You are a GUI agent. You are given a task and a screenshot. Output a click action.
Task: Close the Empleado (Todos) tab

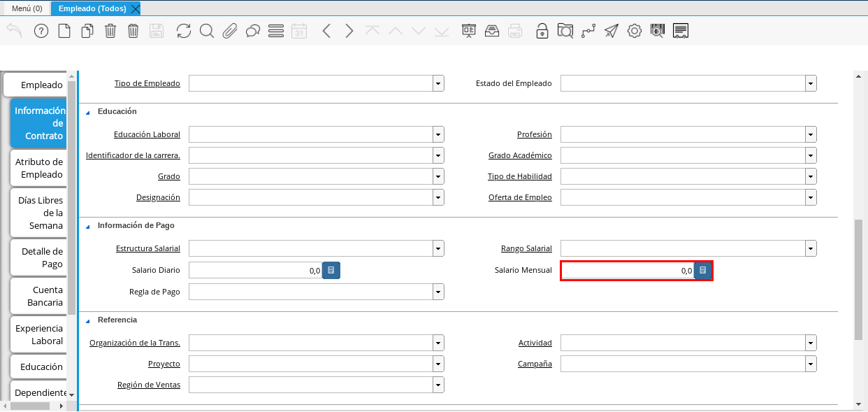pyautogui.click(x=136, y=8)
